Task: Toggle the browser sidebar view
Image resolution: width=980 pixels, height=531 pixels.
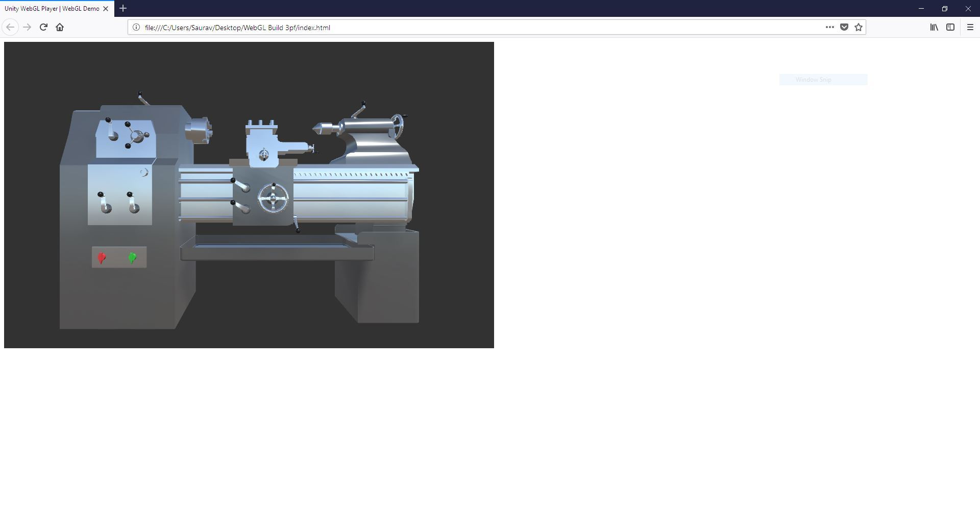Action: click(x=950, y=28)
